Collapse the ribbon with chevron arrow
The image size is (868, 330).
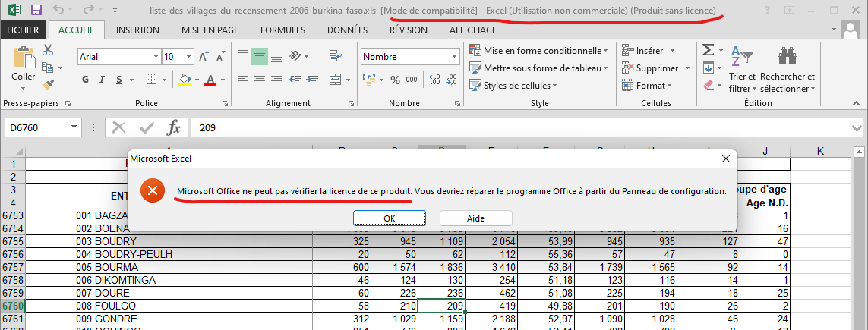click(x=857, y=105)
